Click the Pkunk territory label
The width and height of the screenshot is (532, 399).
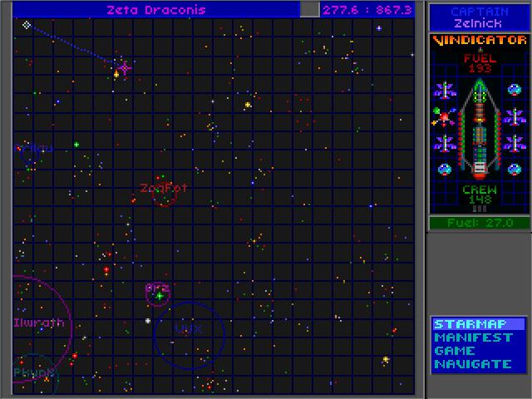[34, 372]
